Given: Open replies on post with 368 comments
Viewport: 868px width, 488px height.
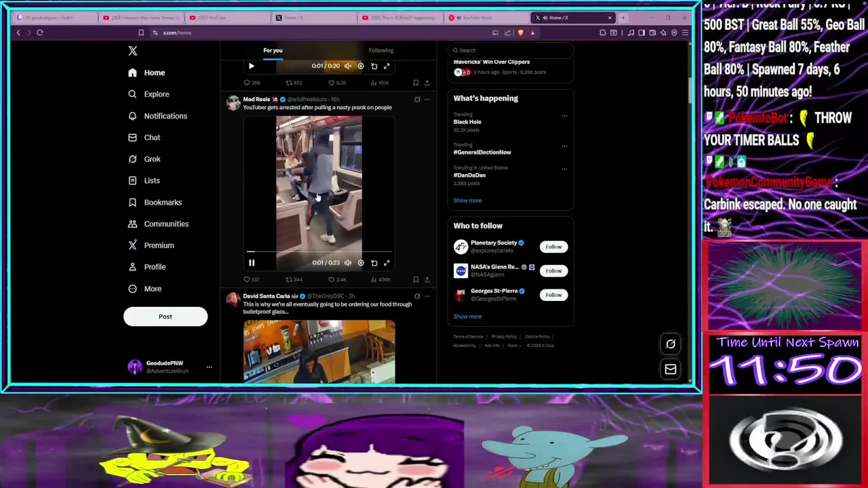Looking at the screenshot, I should [x=252, y=83].
